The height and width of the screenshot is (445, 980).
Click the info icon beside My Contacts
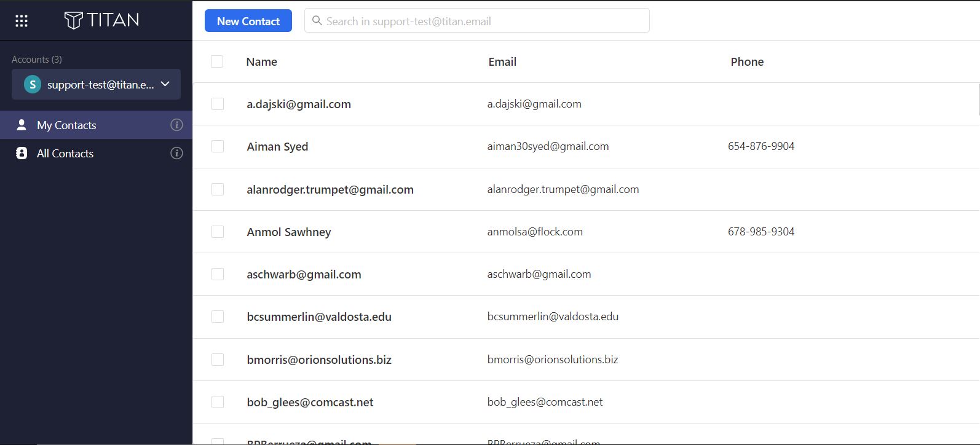(x=176, y=125)
